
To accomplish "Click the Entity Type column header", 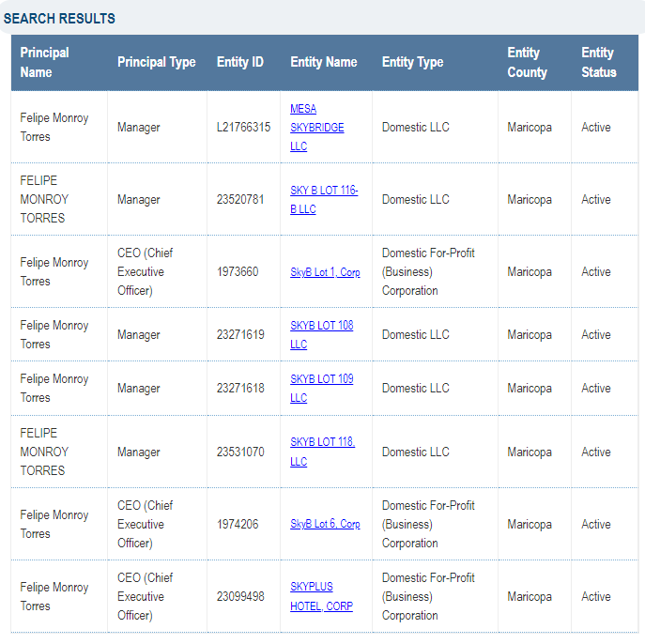I will [412, 62].
